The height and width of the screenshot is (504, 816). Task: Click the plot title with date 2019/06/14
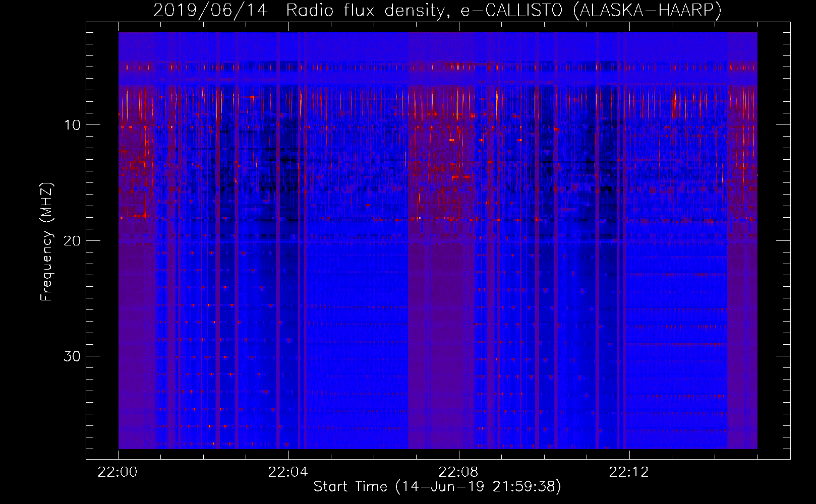[x=437, y=11]
